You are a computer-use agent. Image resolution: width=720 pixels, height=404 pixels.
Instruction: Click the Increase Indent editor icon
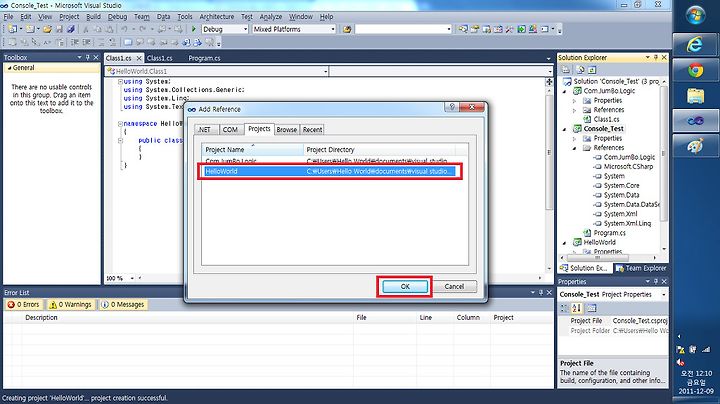(86, 42)
